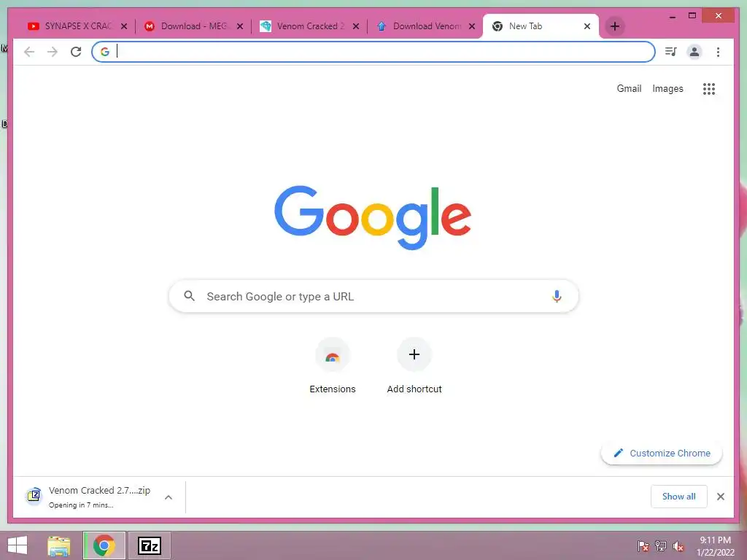Go back to the previous page
Viewport: 747px width, 560px height.
click(x=29, y=52)
